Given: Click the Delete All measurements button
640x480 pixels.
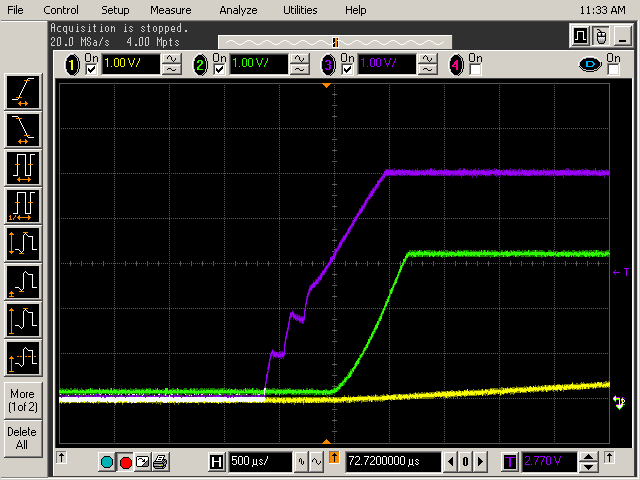Looking at the screenshot, I should (23, 438).
